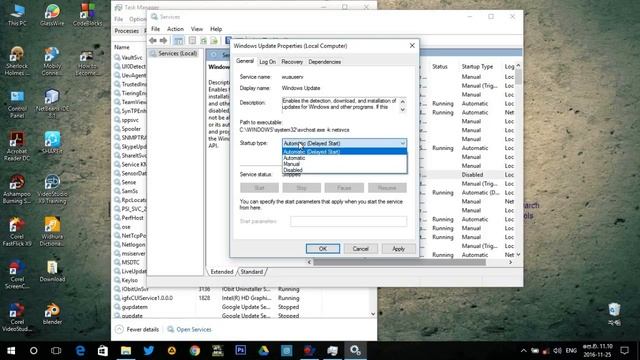Click the Forward arrow in Services toolbar

pos(163,40)
